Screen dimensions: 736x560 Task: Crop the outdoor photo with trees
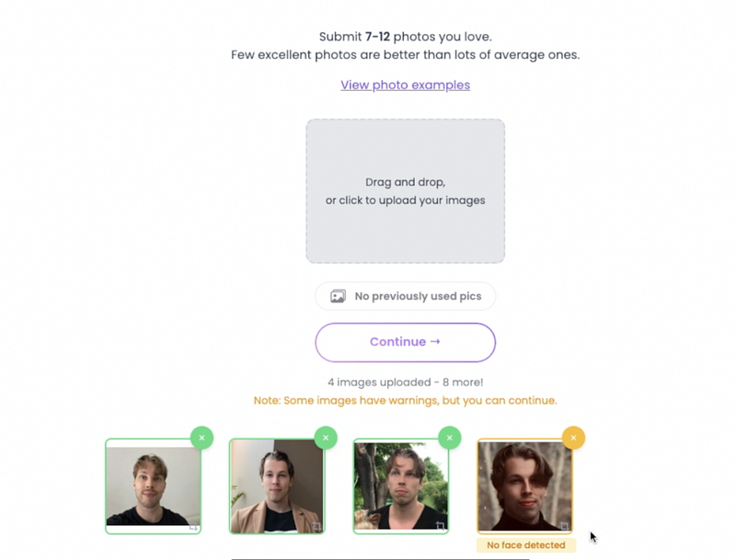coord(441,526)
